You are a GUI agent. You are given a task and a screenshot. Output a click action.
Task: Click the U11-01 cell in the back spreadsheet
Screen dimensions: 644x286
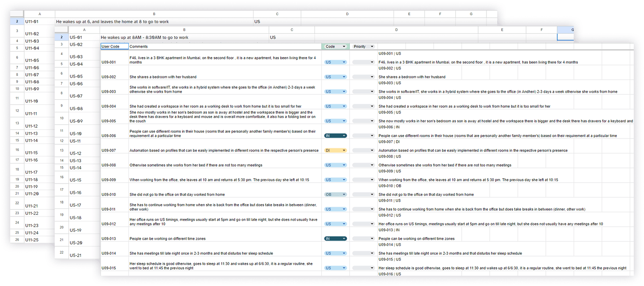[40, 21]
